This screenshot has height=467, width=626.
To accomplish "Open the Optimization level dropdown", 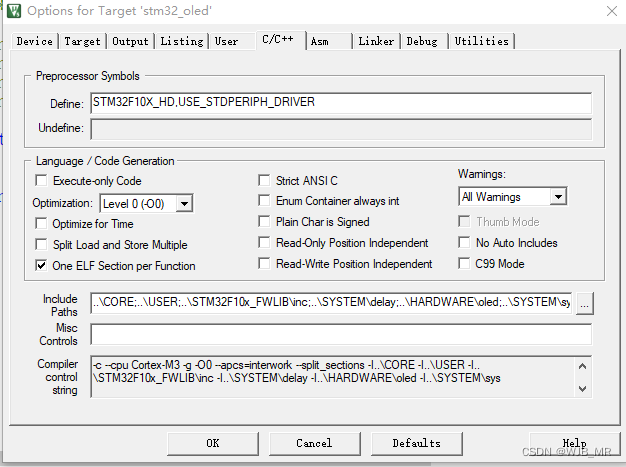I will pyautogui.click(x=184, y=204).
